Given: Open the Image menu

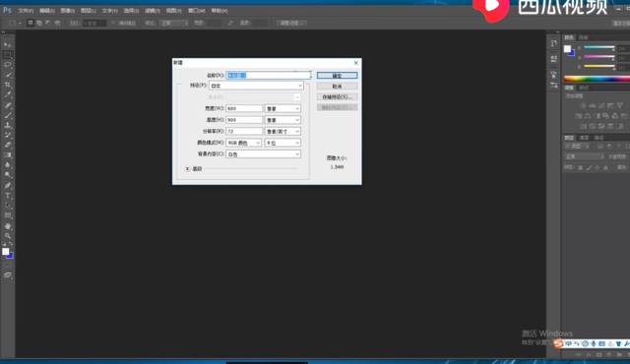Looking at the screenshot, I should click(x=68, y=11).
